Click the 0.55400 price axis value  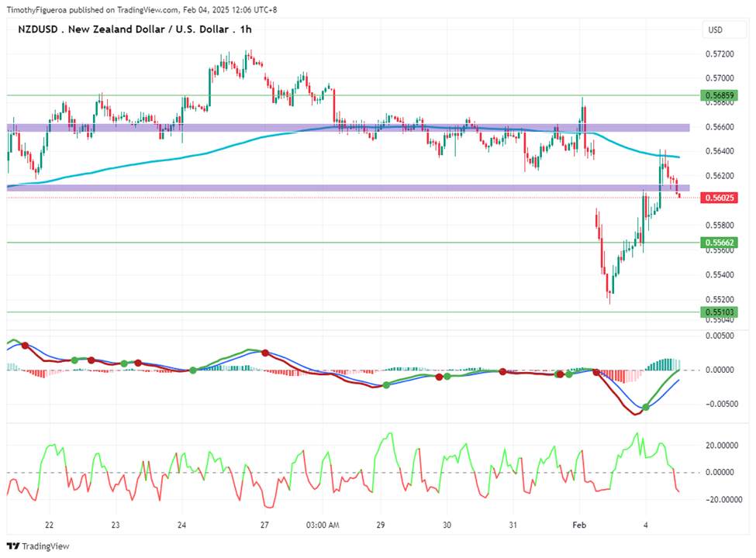tap(720, 275)
